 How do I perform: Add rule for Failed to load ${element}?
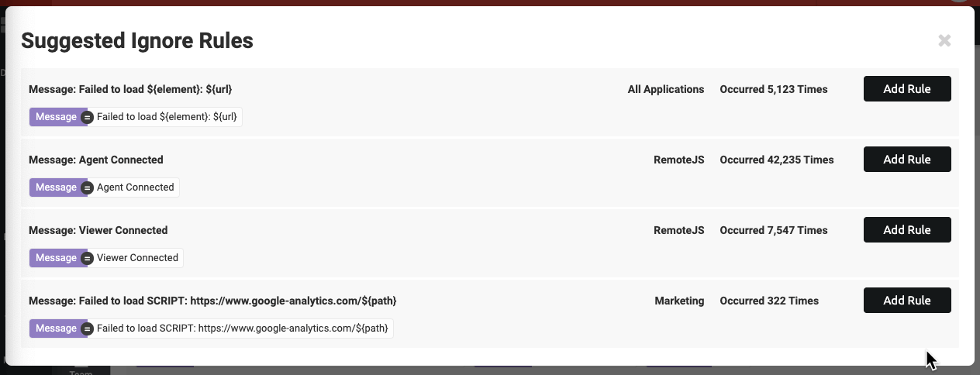coord(907,89)
